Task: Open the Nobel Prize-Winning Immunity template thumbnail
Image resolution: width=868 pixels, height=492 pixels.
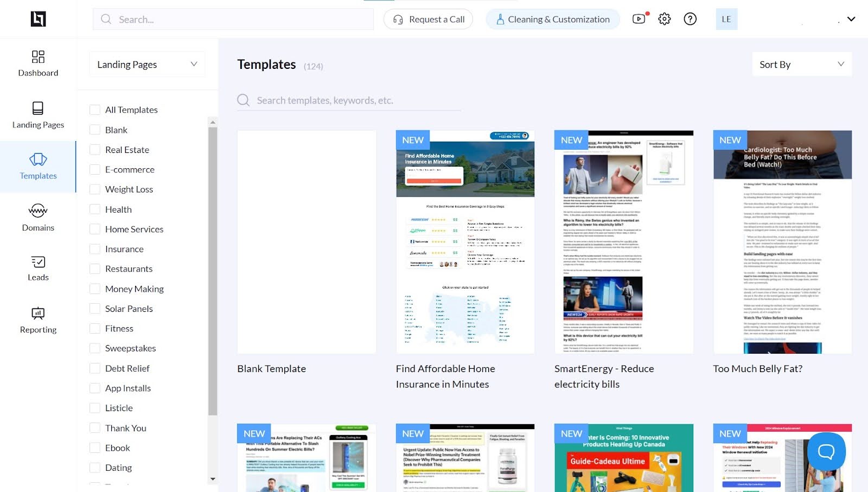Action: [465, 458]
